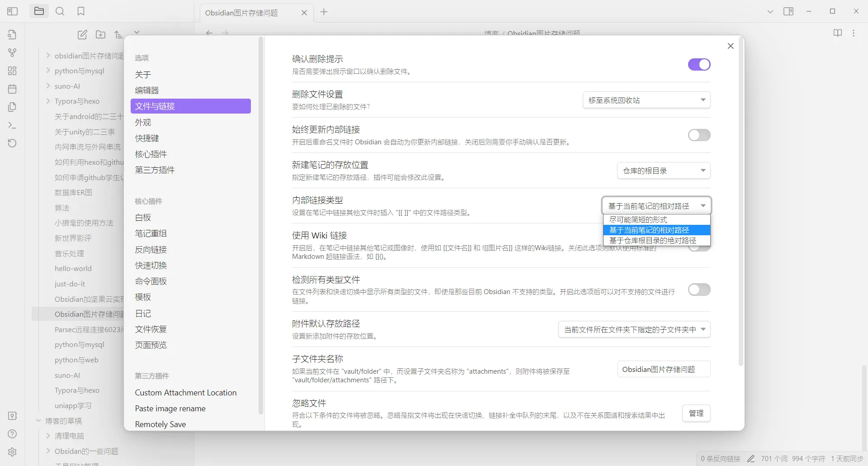Open the 第三方插件 settings tab
The height and width of the screenshot is (466, 868).
pos(190,170)
